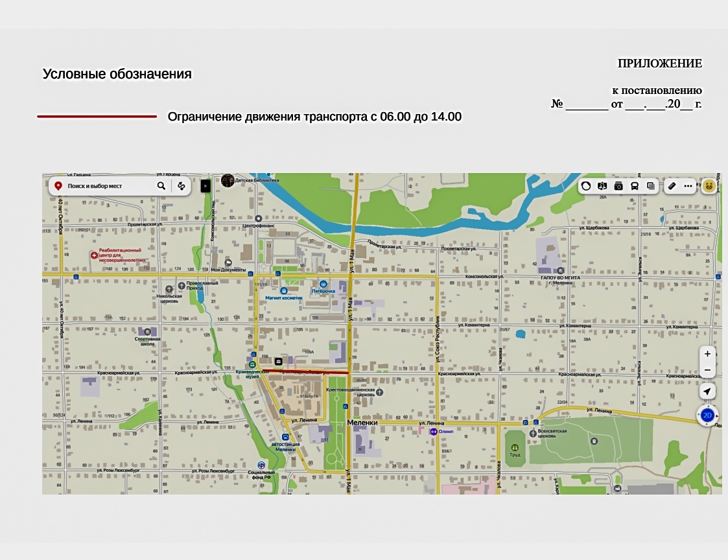The width and height of the screenshot is (728, 560).
Task: Click the автостанция Меленки bus marker
Action: pos(285,437)
